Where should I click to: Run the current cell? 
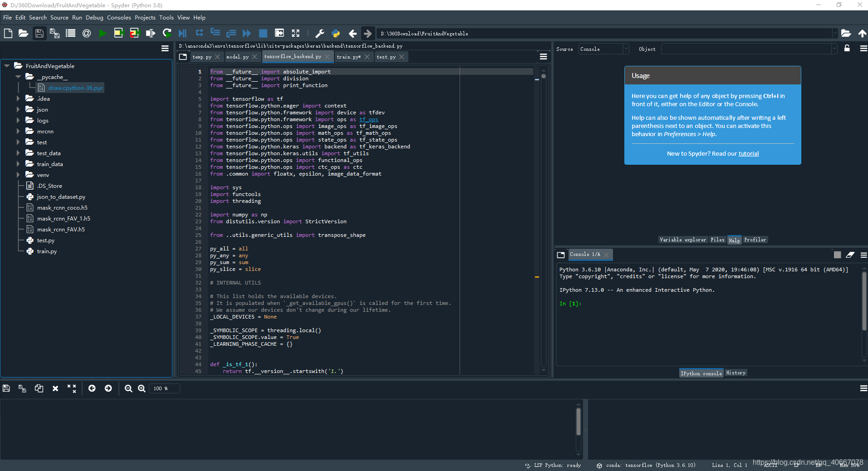pos(118,33)
